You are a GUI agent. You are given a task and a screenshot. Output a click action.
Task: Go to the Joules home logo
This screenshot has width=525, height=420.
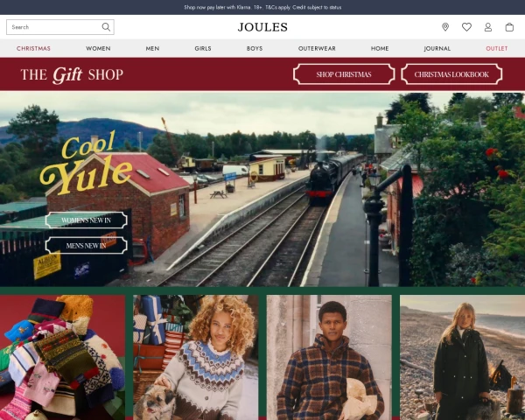click(x=262, y=27)
